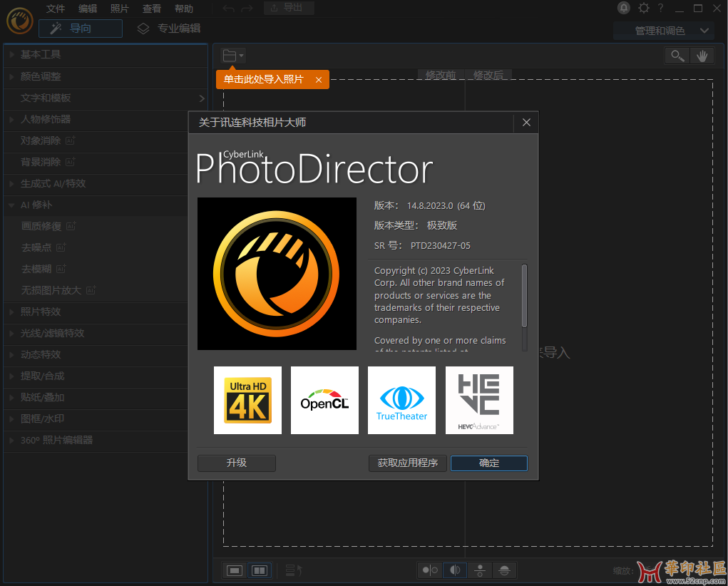Click the PhotoDirector logo icon at top-left
The width and height of the screenshot is (728, 586).
[x=19, y=21]
